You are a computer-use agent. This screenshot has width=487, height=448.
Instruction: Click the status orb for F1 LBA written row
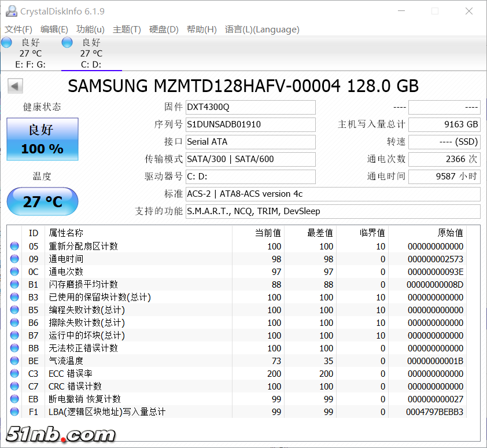click(x=14, y=412)
